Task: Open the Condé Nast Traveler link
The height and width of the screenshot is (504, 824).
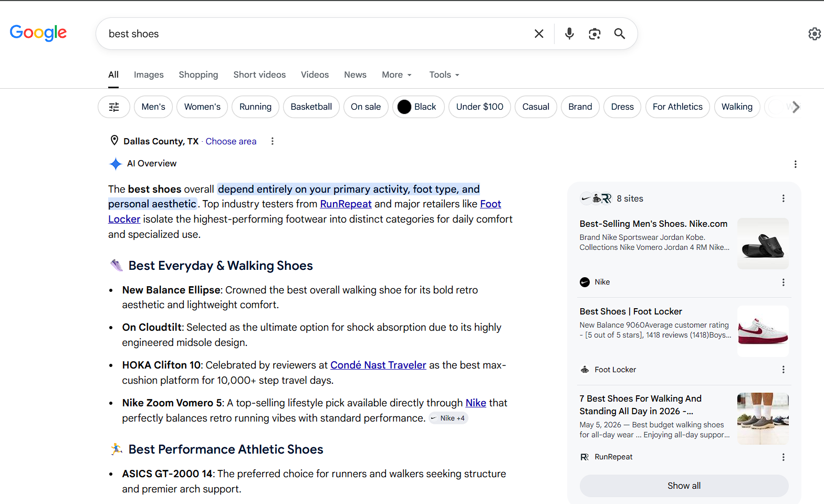Action: pyautogui.click(x=378, y=365)
